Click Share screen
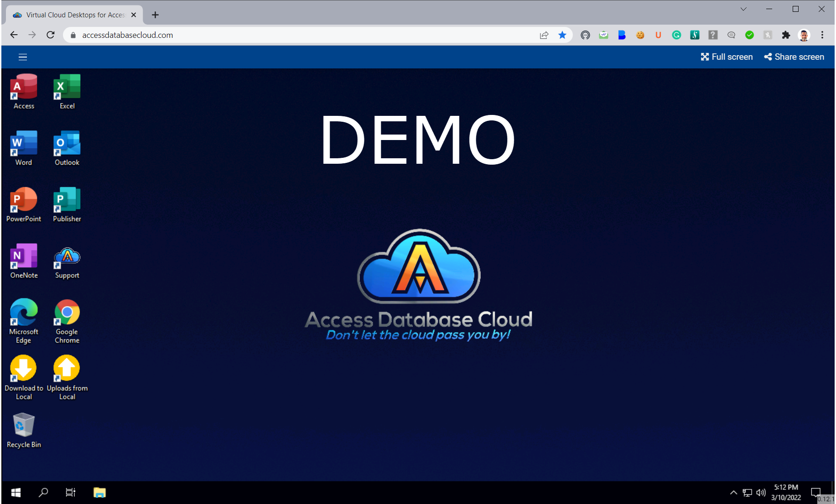This screenshot has height=504, width=836. click(x=794, y=57)
